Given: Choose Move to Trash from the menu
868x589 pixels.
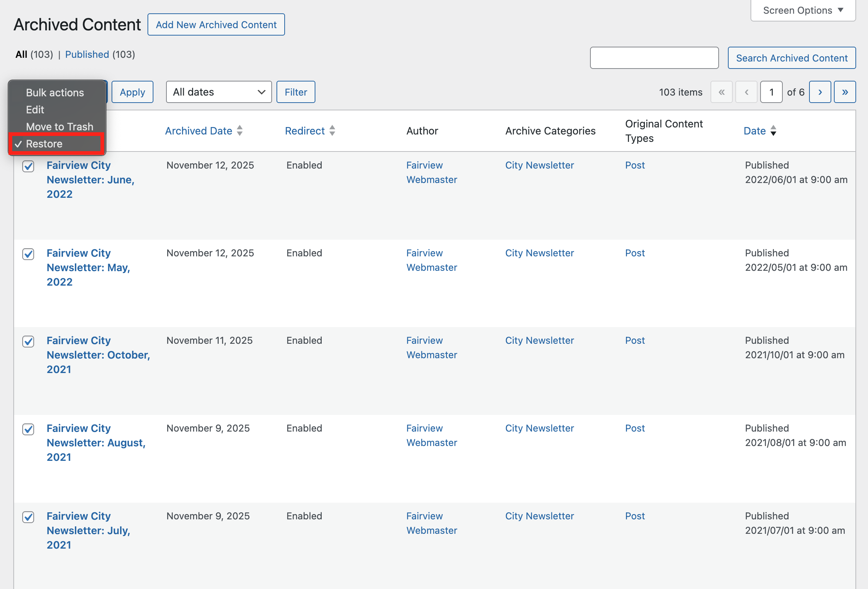Looking at the screenshot, I should point(59,126).
